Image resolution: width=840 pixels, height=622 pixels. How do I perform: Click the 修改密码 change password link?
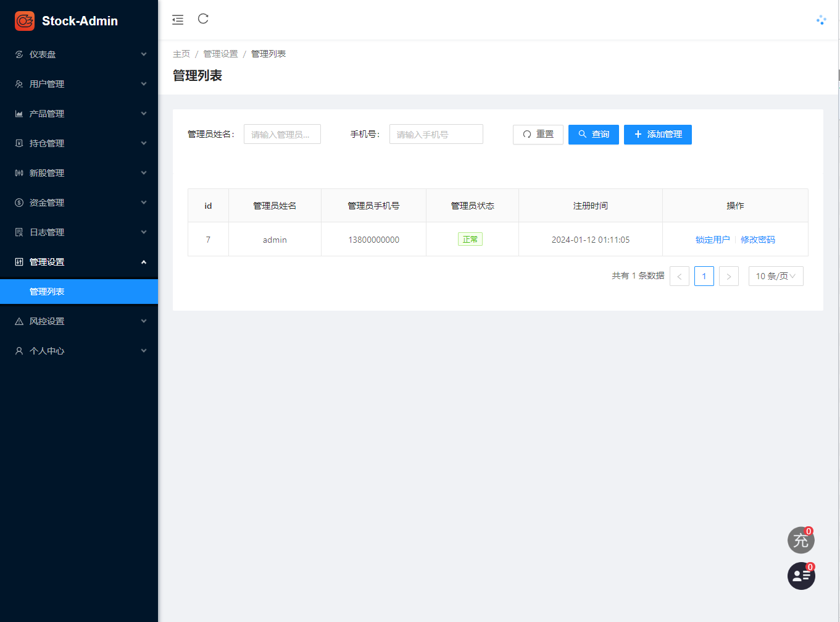pos(757,239)
